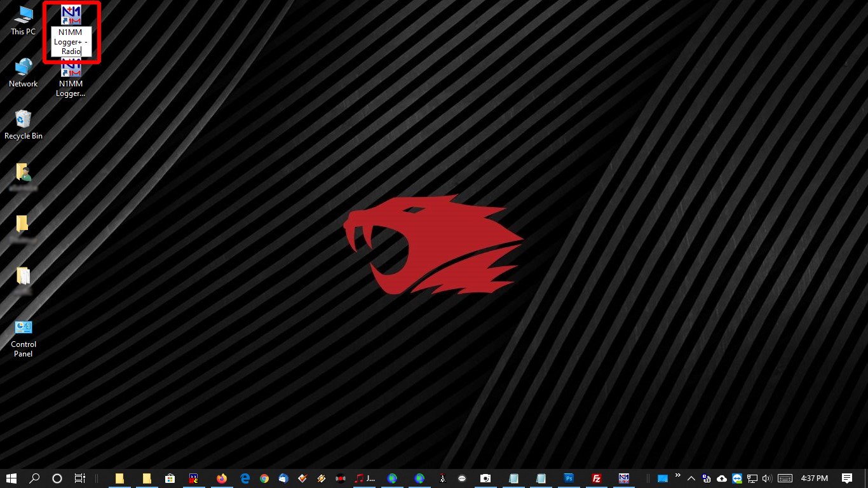Screen dimensions: 868x488
Task: Select the Control Panel desktop icon
Action: 24,338
